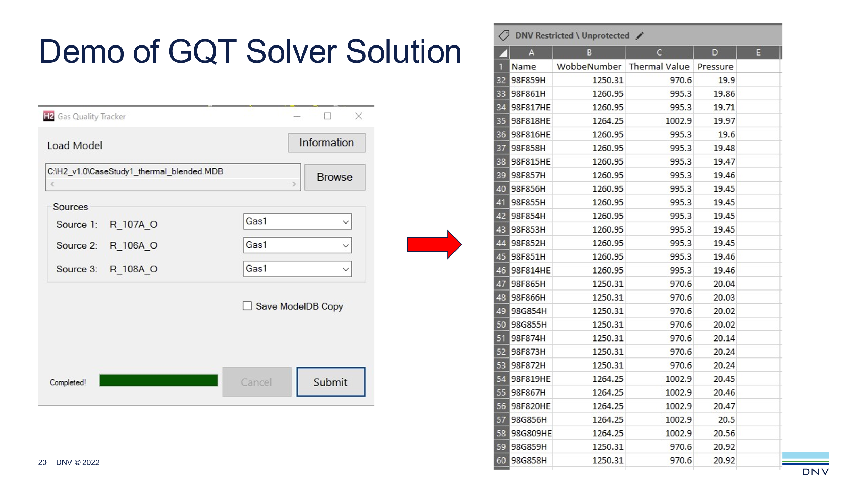Click the WobbeNumber header cell
The height and width of the screenshot is (488, 868).
coord(589,66)
